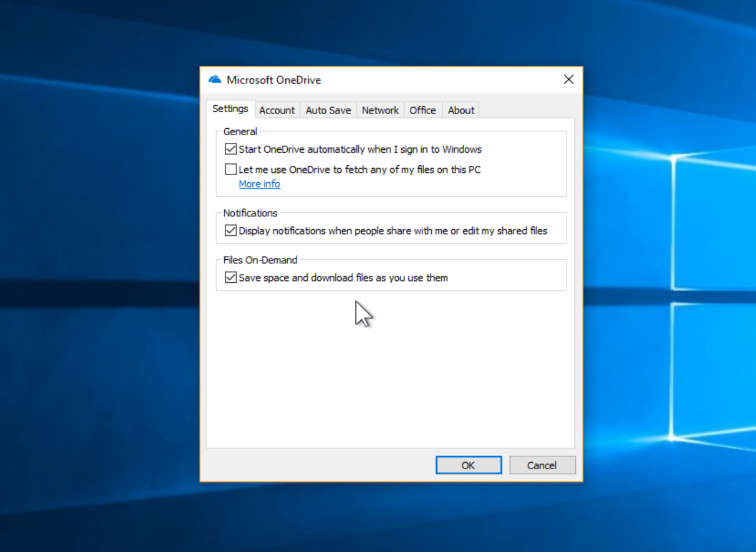
Task: Click the Notifications group label
Action: (x=250, y=213)
